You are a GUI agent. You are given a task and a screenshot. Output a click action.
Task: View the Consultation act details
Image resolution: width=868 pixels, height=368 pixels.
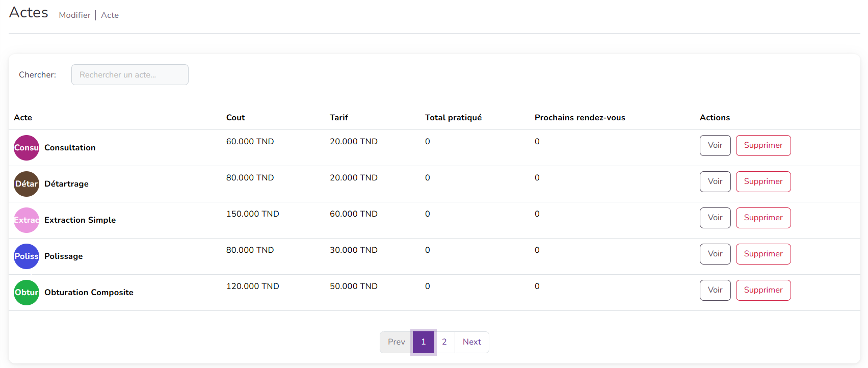715,145
